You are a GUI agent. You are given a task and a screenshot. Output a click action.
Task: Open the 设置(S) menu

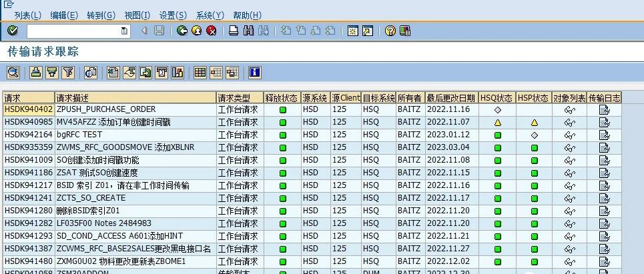pos(173,15)
